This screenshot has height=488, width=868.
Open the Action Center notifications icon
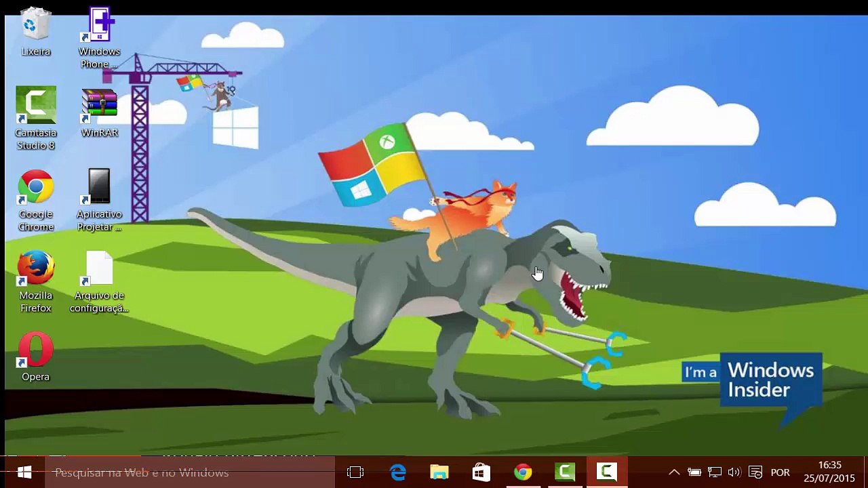[755, 472]
